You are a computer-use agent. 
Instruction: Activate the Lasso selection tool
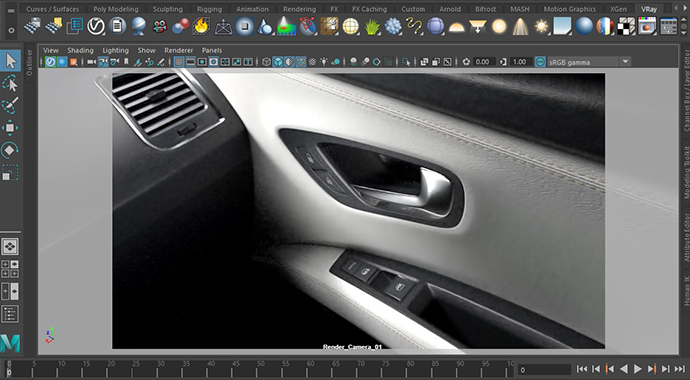(x=10, y=83)
